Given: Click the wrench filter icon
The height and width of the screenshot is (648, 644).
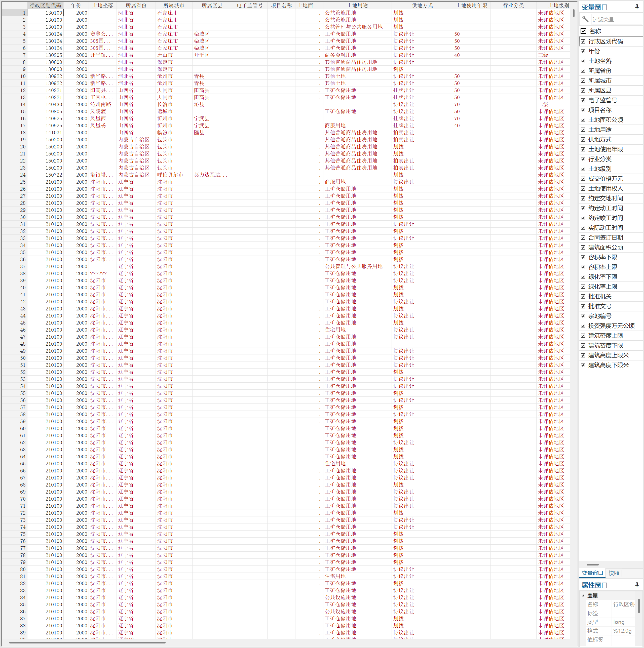Looking at the screenshot, I should [585, 19].
